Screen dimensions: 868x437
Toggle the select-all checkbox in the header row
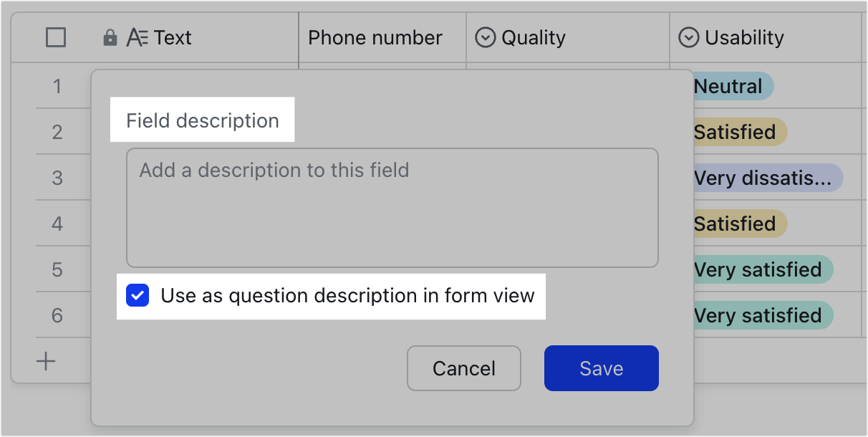55,37
